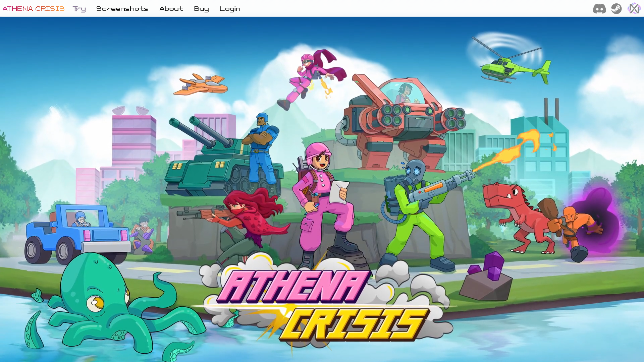644x362 pixels.
Task: Open the Try menu item
Action: [x=79, y=9]
